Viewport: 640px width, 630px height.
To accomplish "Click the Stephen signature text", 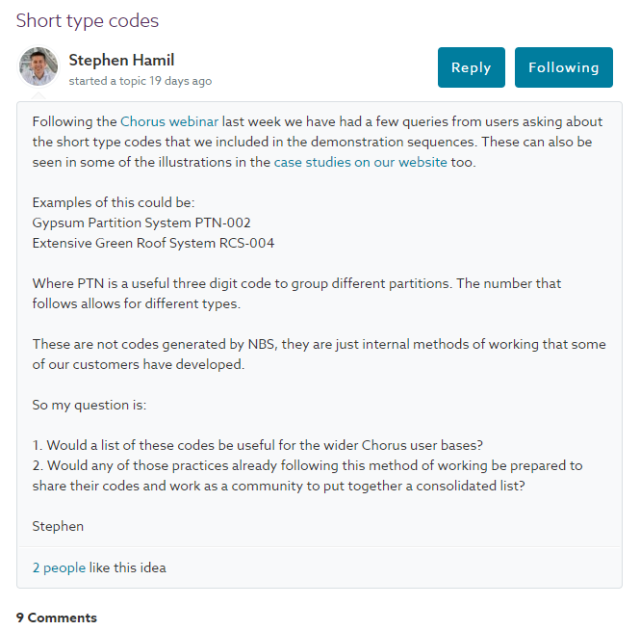I will pyautogui.click(x=58, y=526).
